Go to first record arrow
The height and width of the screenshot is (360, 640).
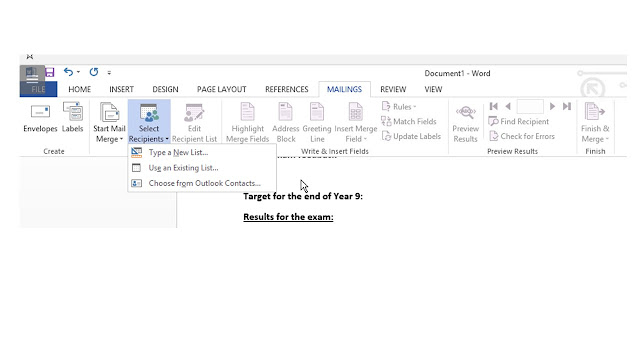(x=493, y=107)
